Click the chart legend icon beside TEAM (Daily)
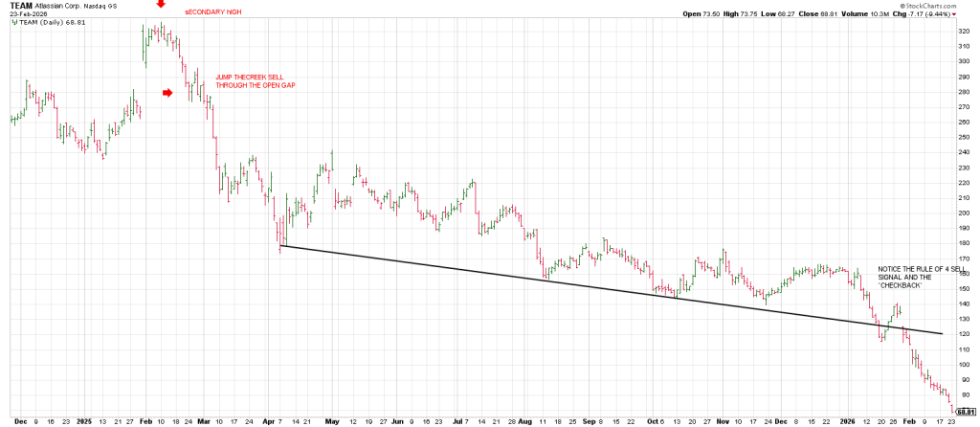The width and height of the screenshot is (980, 427). 13,22
